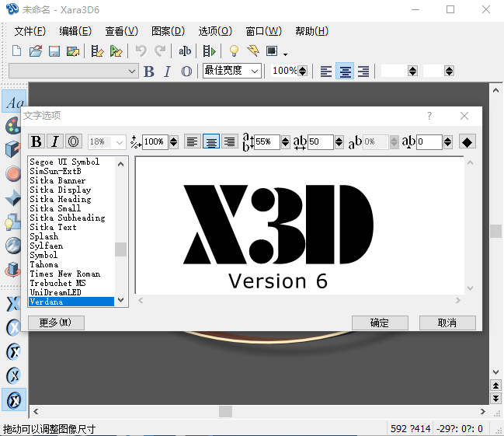Select the extrude cube tool in sidebar
The width and height of the screenshot is (504, 436).
click(x=13, y=149)
